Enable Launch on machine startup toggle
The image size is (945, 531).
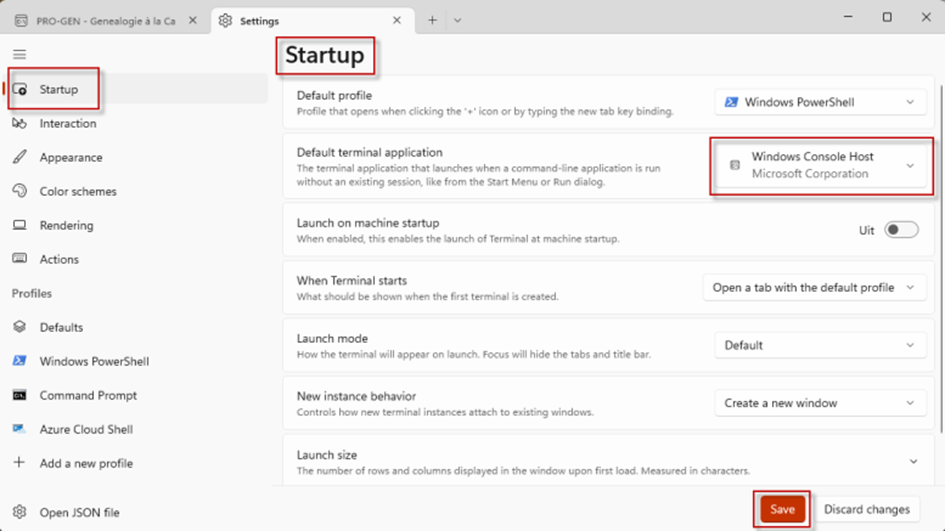click(x=901, y=230)
